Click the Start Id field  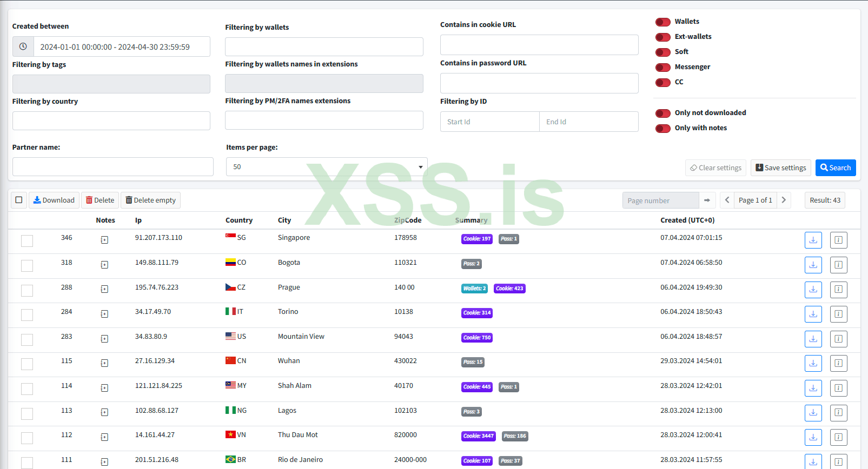[490, 122]
